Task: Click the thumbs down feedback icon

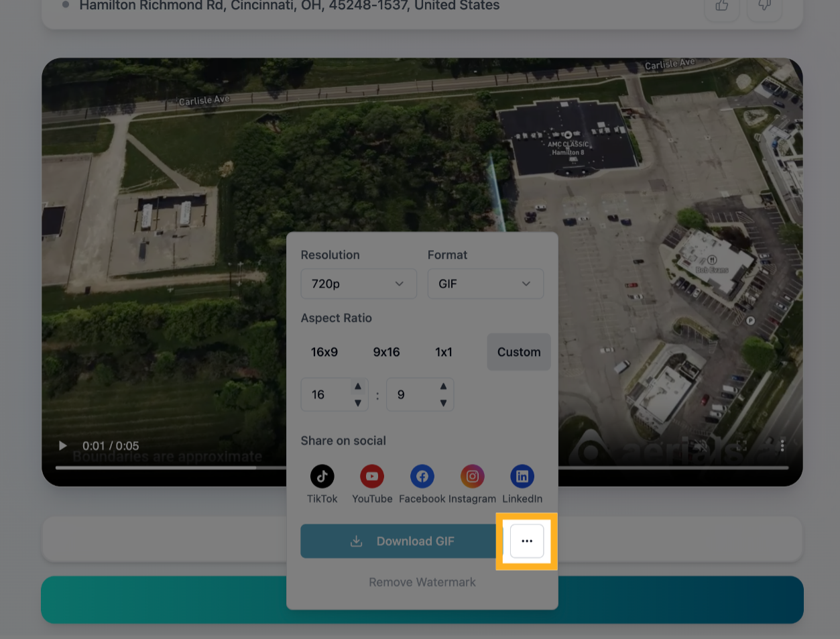Action: (764, 6)
